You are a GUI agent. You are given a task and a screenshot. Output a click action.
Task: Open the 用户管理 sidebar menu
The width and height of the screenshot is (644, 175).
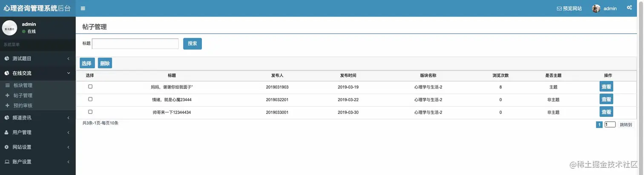click(x=38, y=132)
